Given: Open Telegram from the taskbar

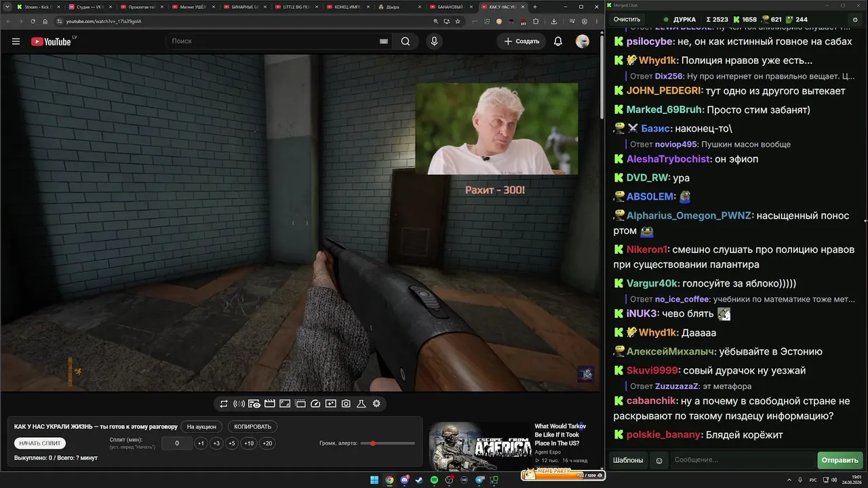Looking at the screenshot, I should click(x=480, y=480).
